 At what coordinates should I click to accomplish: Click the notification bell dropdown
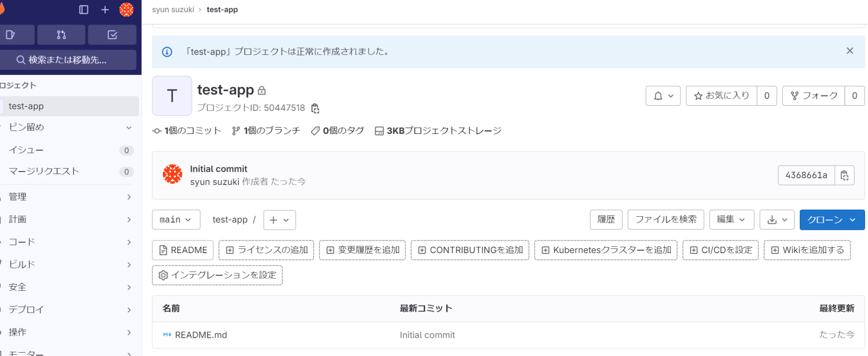tap(663, 96)
